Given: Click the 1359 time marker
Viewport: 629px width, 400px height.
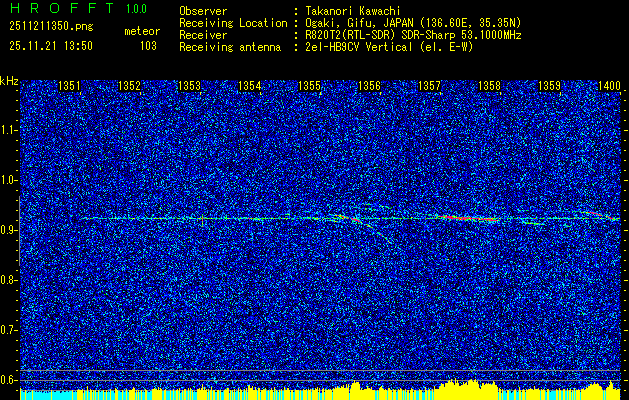Looking at the screenshot, I should pos(550,85).
